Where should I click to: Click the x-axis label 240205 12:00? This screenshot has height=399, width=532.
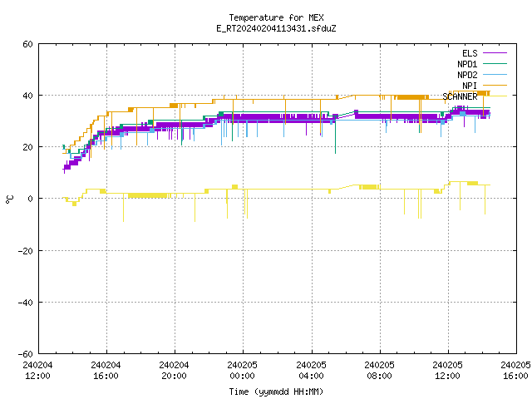click(447, 371)
